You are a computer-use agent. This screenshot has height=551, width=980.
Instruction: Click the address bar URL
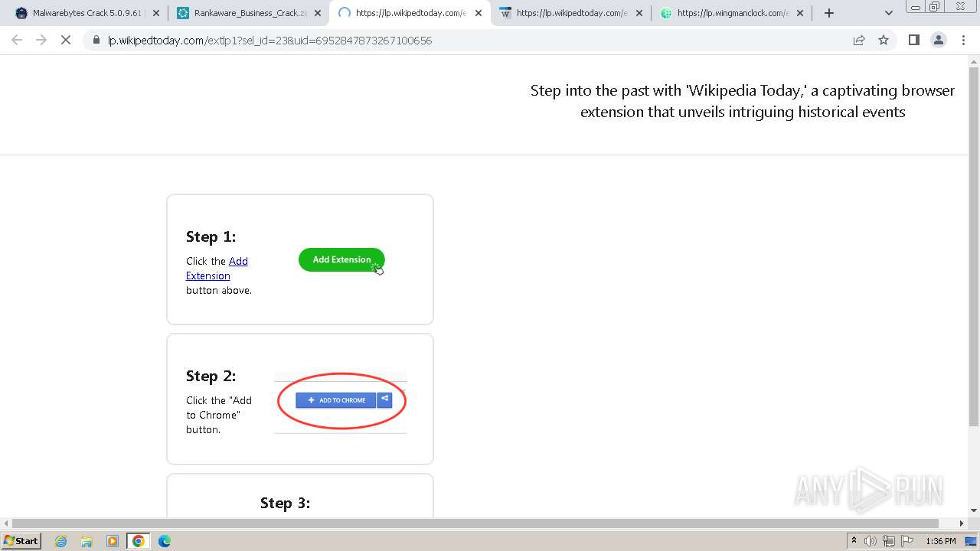pyautogui.click(x=270, y=41)
